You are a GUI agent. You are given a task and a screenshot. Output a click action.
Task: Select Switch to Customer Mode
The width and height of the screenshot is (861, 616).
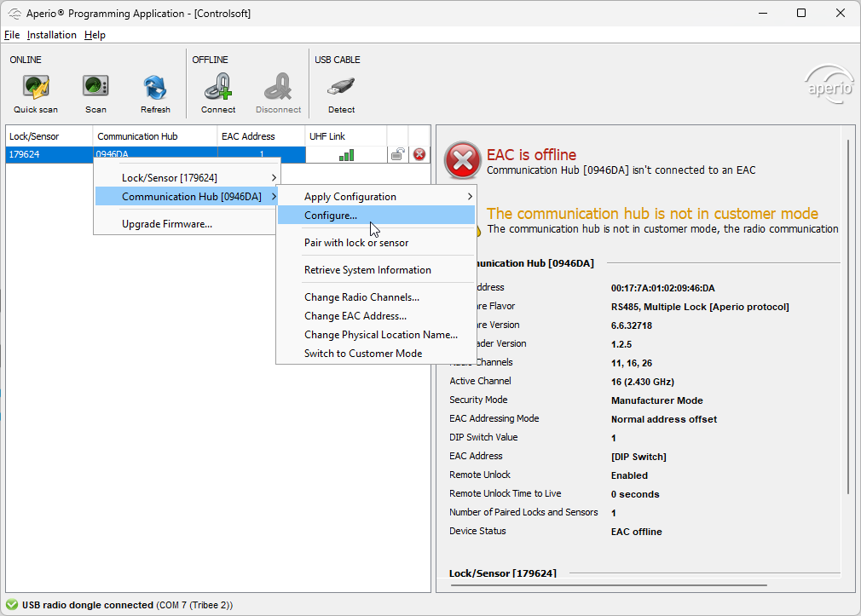pos(376,354)
